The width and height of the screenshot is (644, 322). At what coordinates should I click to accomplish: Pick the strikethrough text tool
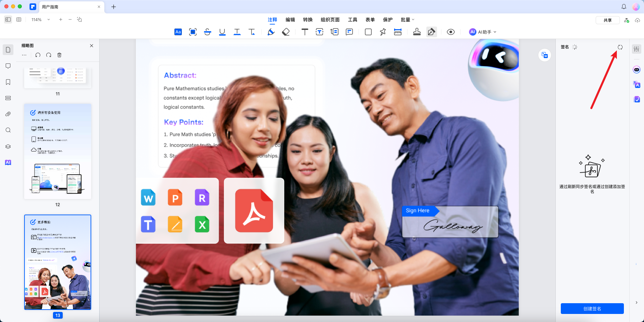207,32
